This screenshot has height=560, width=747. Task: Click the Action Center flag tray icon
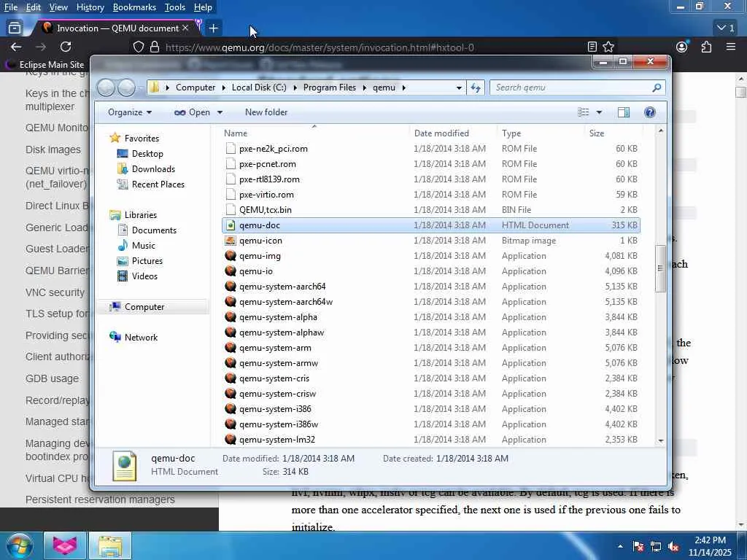638,547
